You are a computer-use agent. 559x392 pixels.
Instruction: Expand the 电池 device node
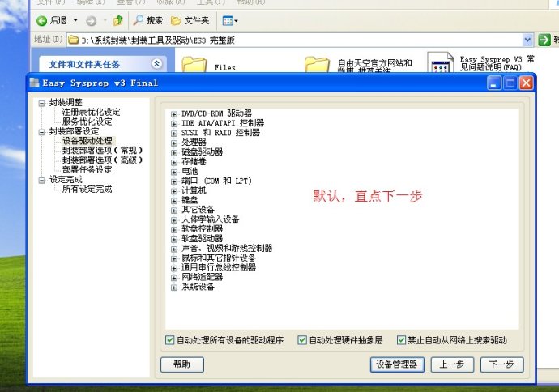174,172
